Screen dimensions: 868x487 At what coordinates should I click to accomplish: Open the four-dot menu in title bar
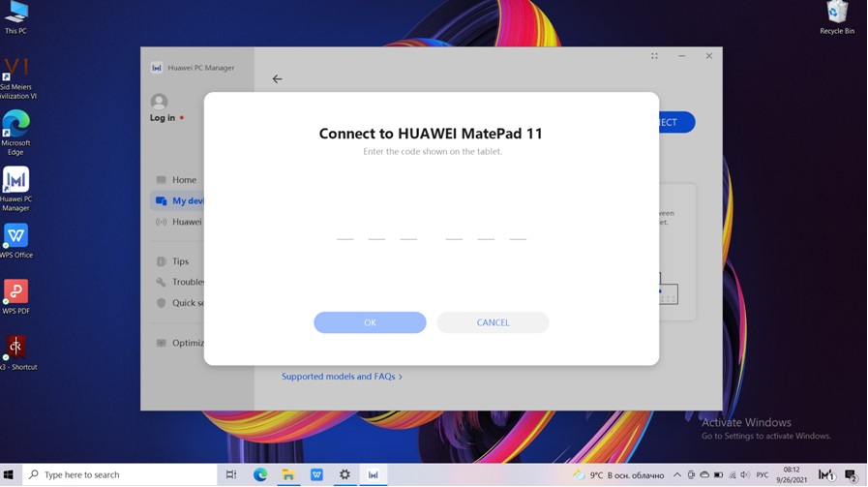[654, 56]
